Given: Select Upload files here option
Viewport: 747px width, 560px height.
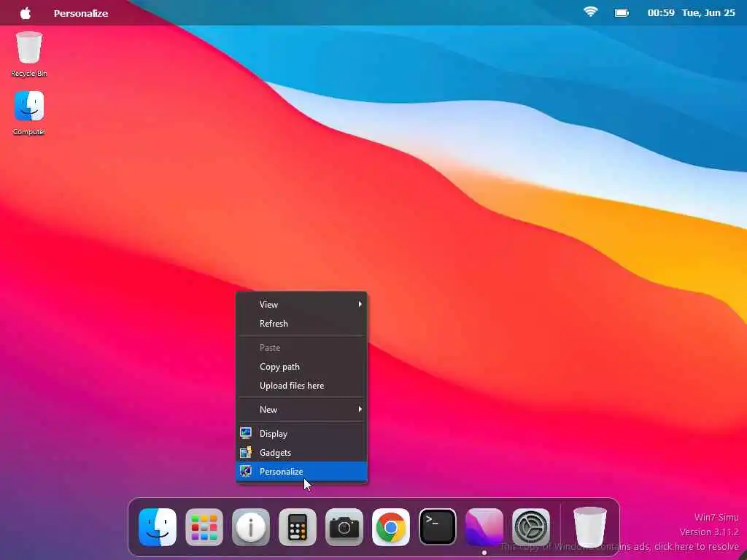Looking at the screenshot, I should click(x=301, y=386).
